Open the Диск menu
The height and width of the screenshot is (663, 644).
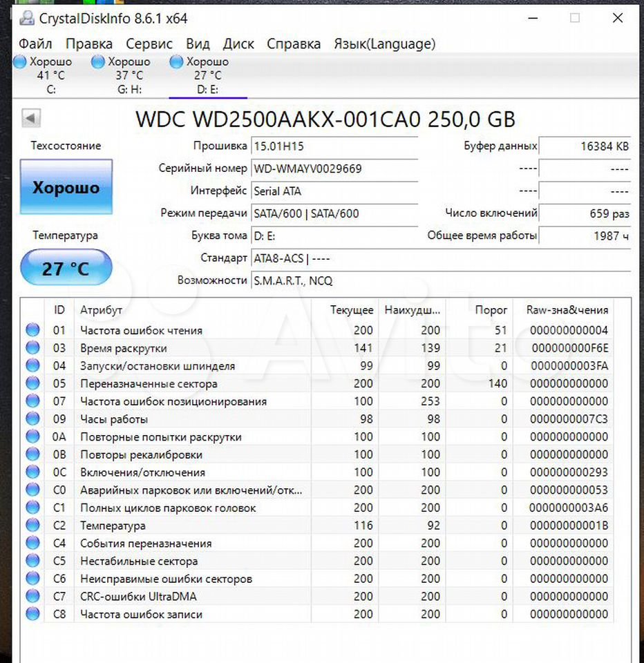[238, 44]
